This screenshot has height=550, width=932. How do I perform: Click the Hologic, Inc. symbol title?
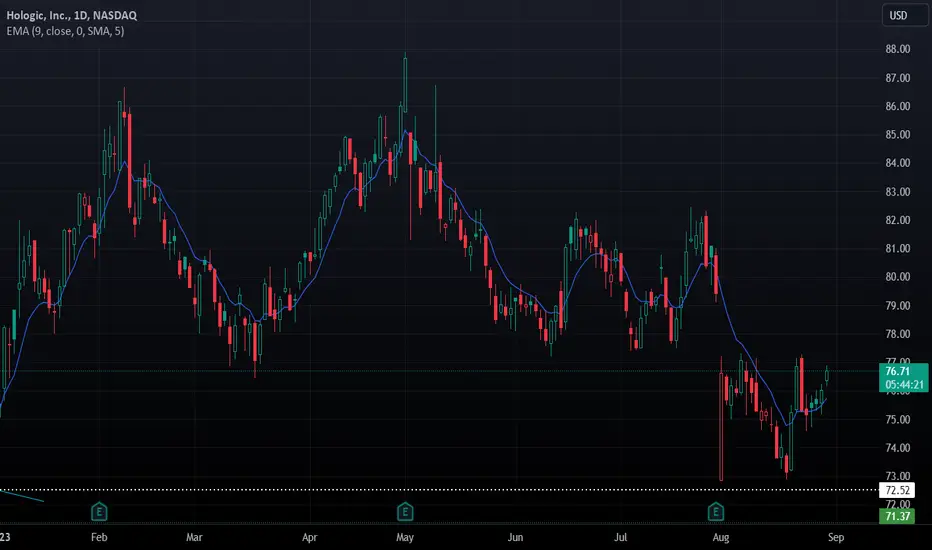(71, 15)
